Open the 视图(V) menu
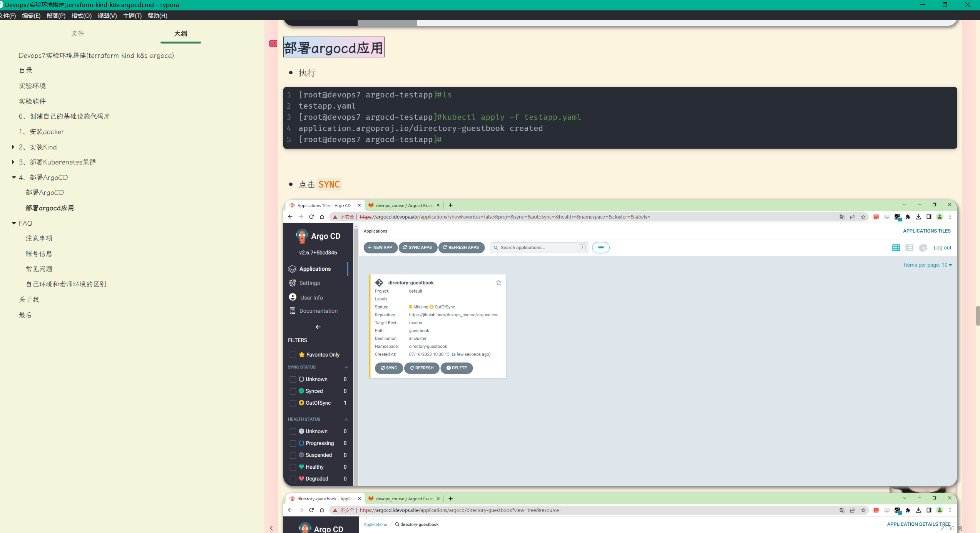This screenshot has width=980, height=533. [107, 15]
